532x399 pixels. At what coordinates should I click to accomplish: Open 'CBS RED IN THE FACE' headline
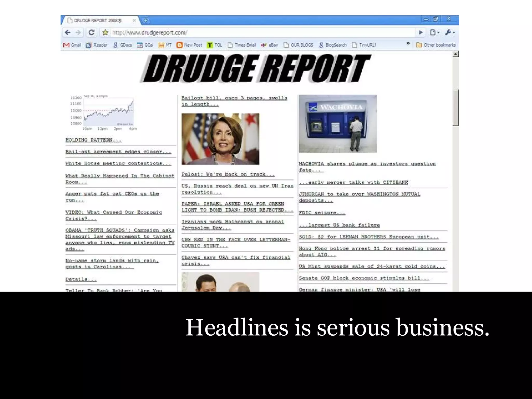click(x=236, y=242)
